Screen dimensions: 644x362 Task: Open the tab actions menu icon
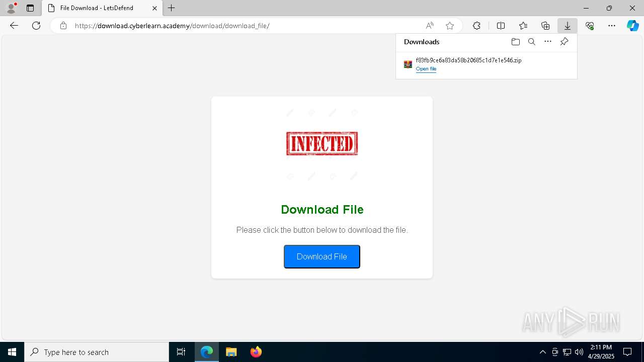click(30, 8)
